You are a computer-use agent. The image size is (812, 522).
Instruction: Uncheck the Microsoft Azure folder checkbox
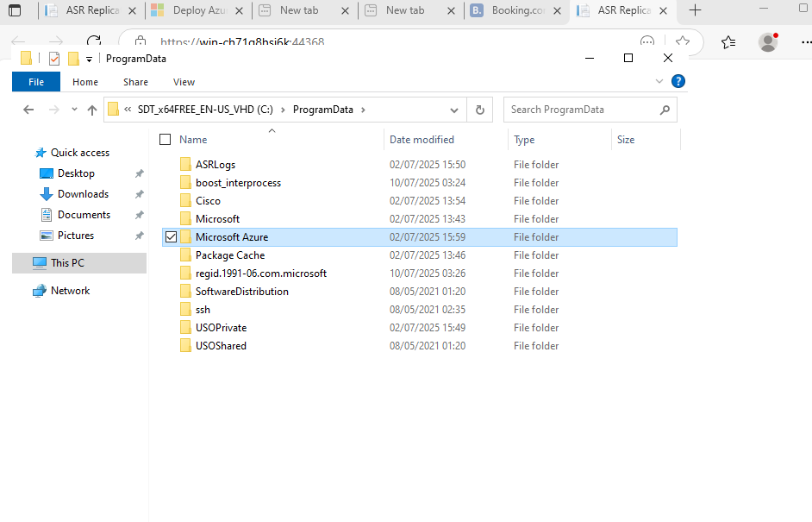coord(171,237)
